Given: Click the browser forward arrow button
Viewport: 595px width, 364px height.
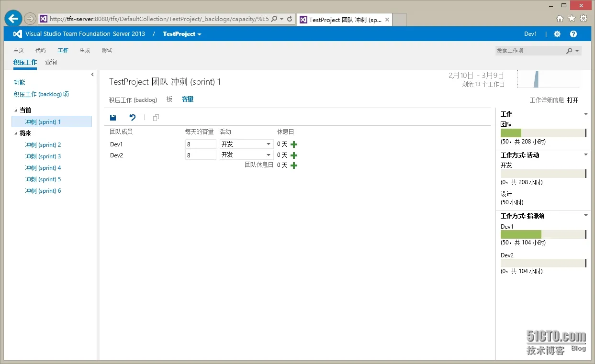Looking at the screenshot, I should 30,19.
